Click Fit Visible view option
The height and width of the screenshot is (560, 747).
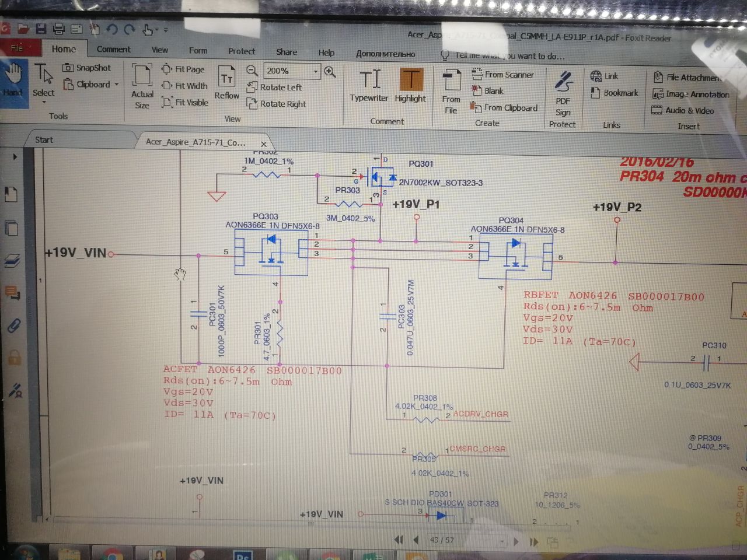(185, 103)
